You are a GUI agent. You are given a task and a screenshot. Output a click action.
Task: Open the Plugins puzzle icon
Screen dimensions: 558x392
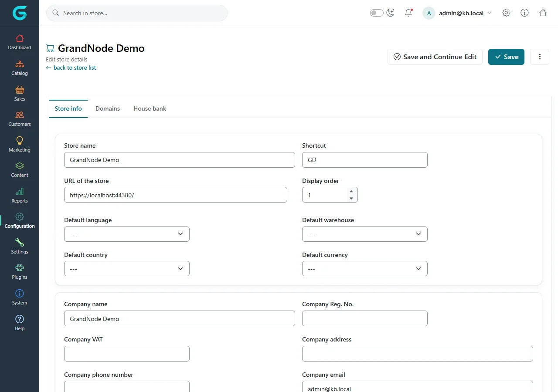tap(20, 268)
